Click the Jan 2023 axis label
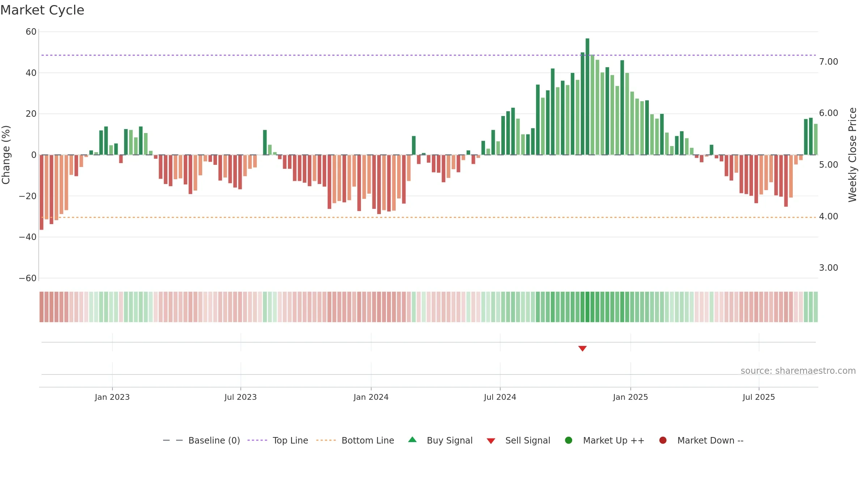 112,397
